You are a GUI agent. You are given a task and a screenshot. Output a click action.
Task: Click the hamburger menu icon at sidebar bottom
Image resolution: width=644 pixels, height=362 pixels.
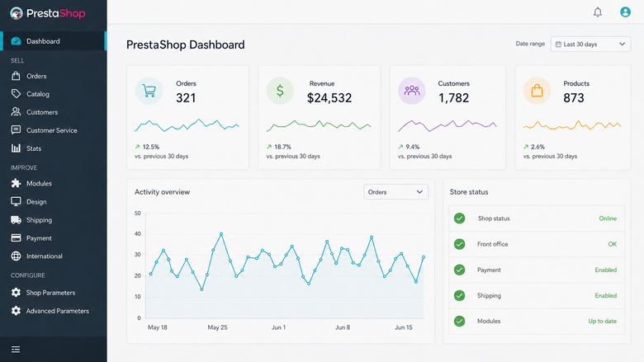(x=16, y=350)
